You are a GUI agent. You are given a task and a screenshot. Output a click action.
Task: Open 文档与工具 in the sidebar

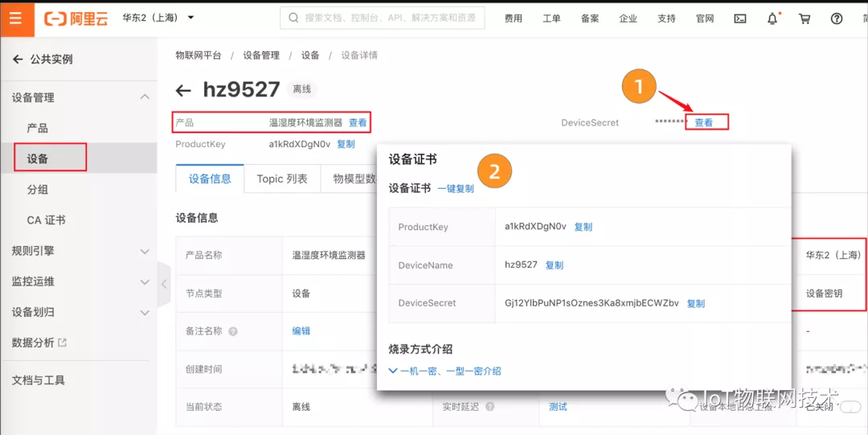click(x=39, y=380)
